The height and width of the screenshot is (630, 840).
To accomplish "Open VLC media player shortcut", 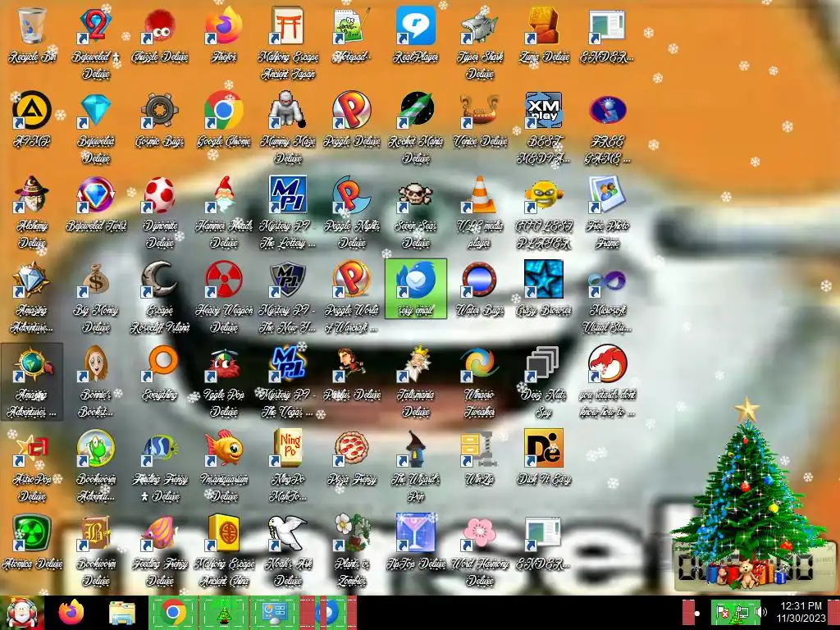I will (x=480, y=212).
